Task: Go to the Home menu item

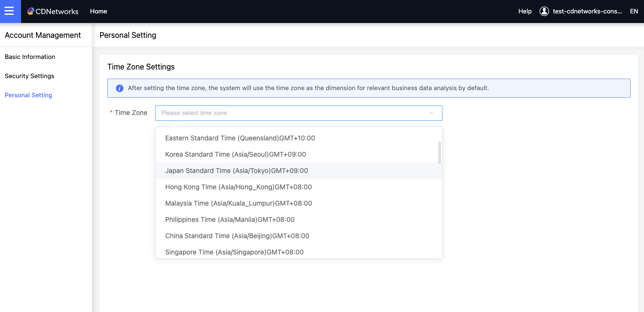Action: pos(99,11)
